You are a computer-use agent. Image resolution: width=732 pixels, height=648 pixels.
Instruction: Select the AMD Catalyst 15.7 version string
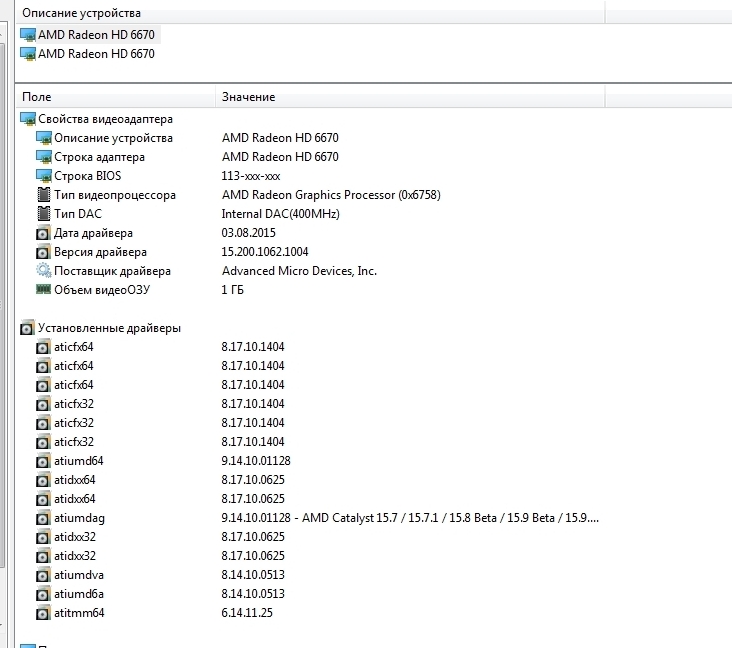tap(410, 518)
